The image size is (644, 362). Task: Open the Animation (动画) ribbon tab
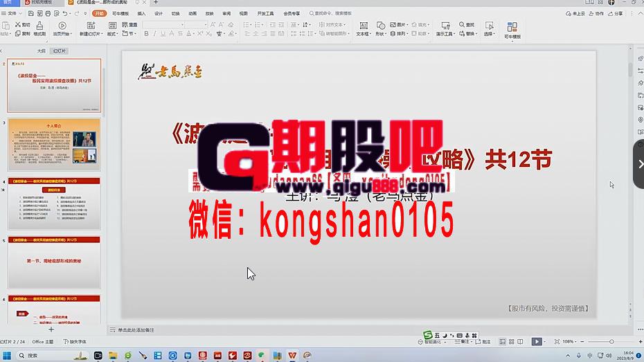(x=193, y=14)
